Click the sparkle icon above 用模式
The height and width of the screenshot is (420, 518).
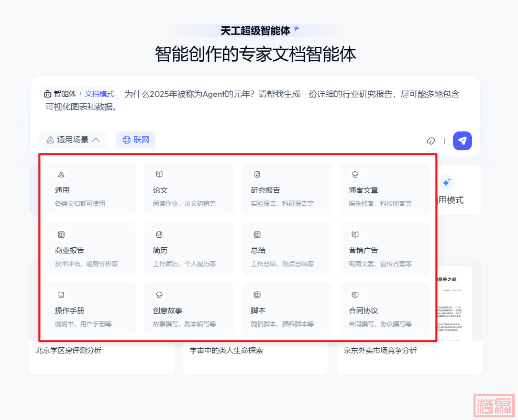click(x=447, y=182)
